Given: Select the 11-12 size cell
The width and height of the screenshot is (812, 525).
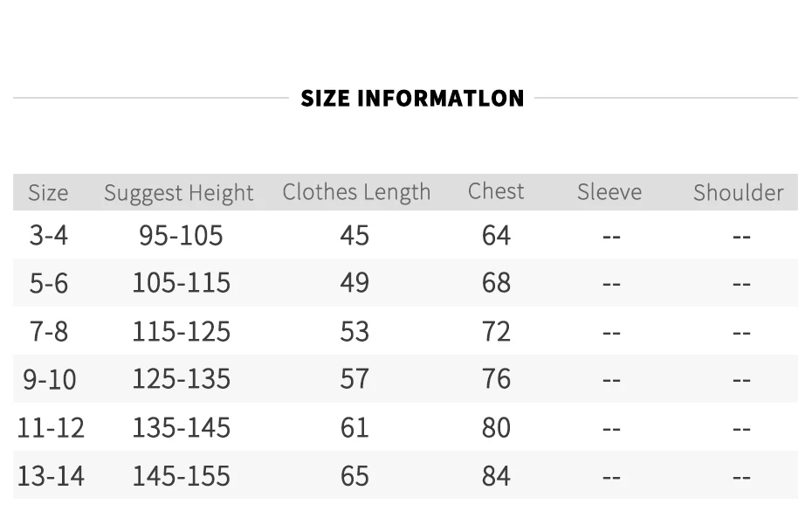Looking at the screenshot, I should 51,427.
